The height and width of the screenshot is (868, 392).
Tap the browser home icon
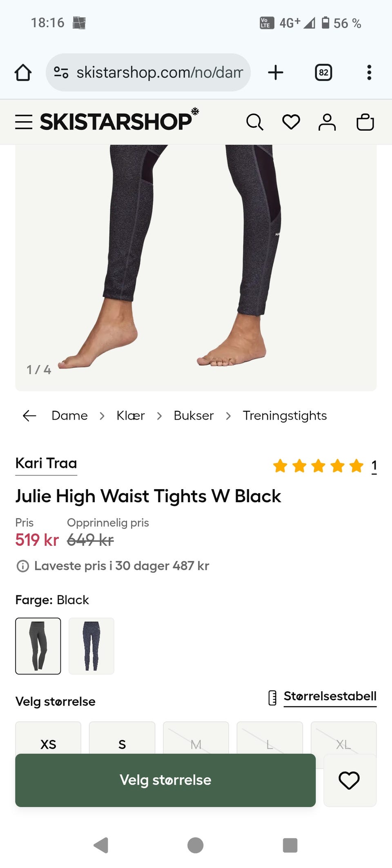click(x=23, y=73)
